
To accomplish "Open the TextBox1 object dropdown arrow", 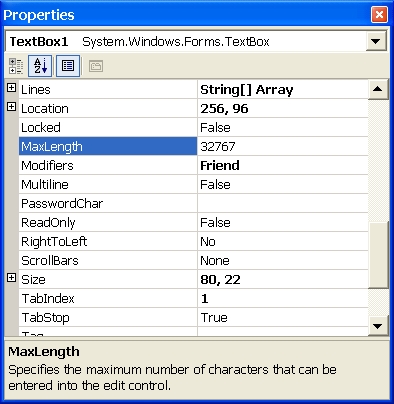I will point(376,41).
